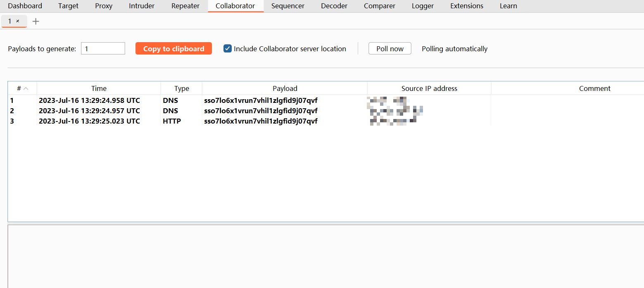Click the Polling automatically status text
This screenshot has width=644, height=288.
pos(454,49)
